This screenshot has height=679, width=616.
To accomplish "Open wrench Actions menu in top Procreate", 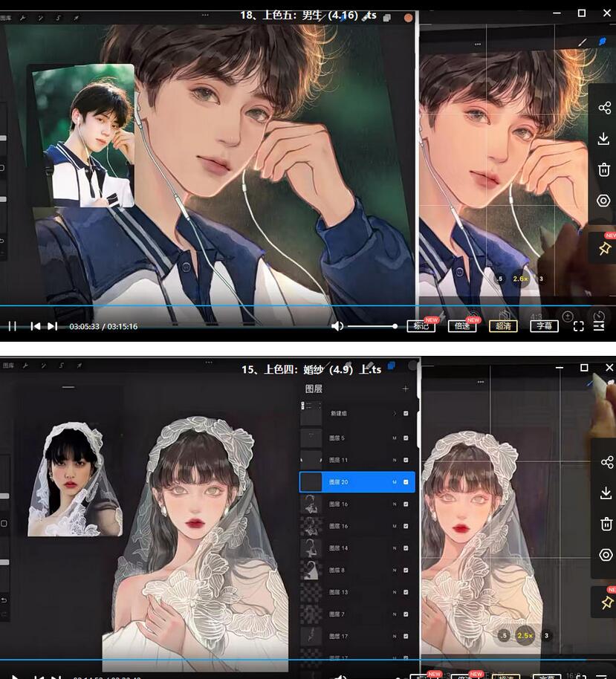I will coord(23,18).
